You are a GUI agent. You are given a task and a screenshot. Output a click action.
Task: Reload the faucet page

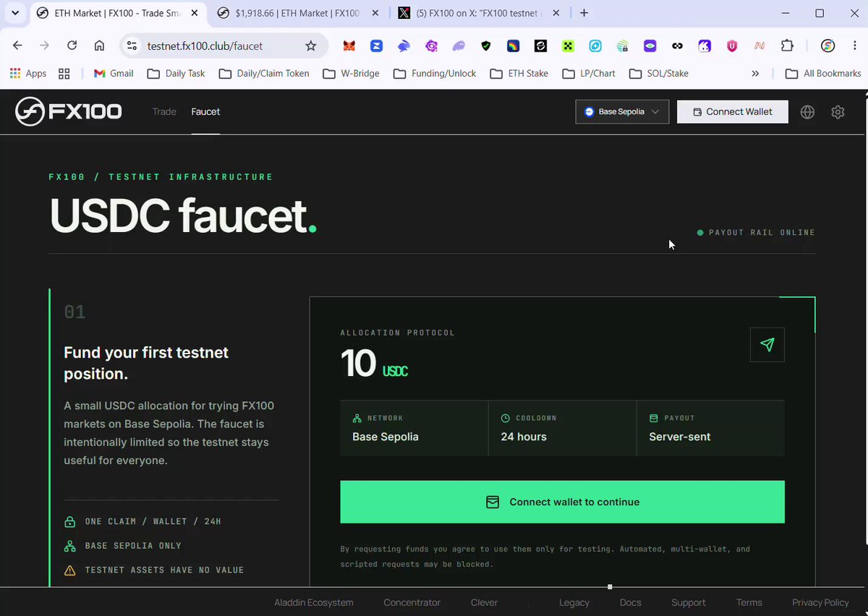click(72, 46)
